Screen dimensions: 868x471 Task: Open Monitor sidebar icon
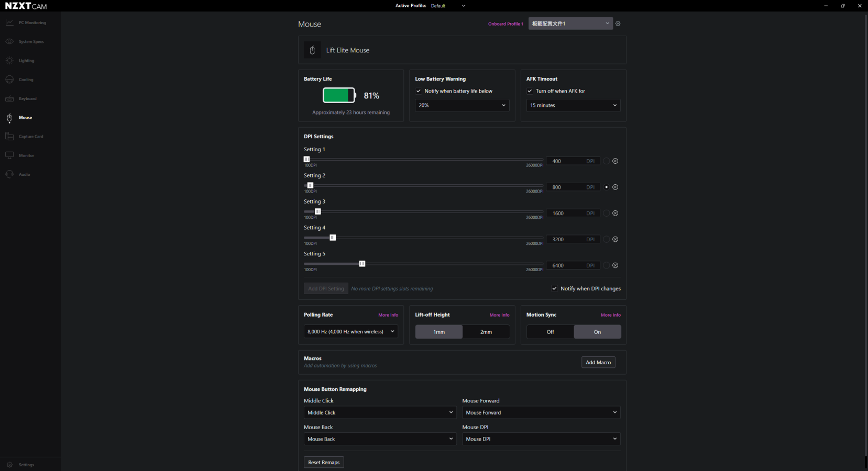click(9, 155)
